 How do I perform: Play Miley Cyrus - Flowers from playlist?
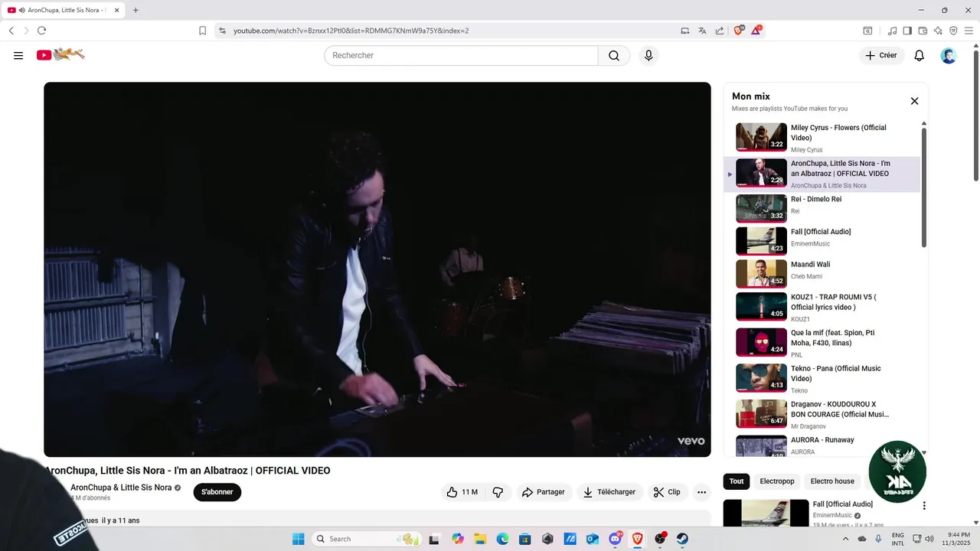click(822, 138)
